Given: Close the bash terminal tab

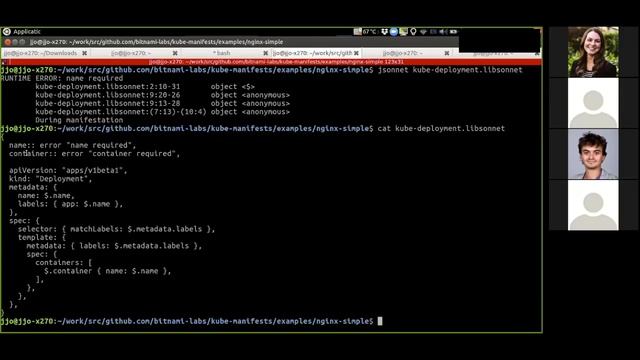Looking at the screenshot, I should pyautogui.click(x=266, y=53).
